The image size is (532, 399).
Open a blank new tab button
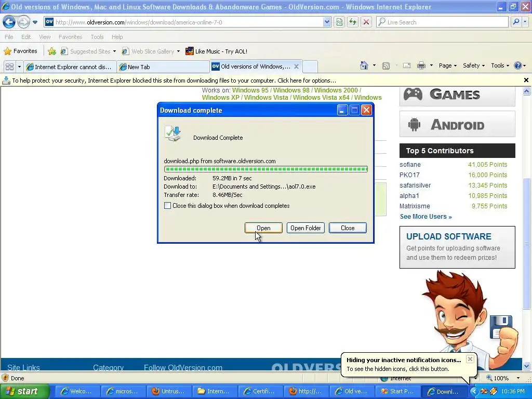(310, 67)
